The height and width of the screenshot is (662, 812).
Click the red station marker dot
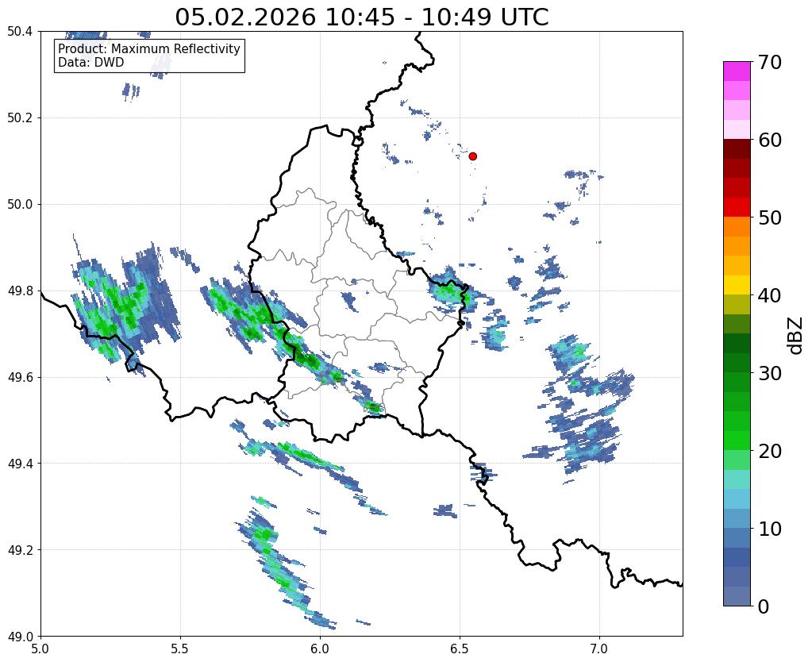472,156
